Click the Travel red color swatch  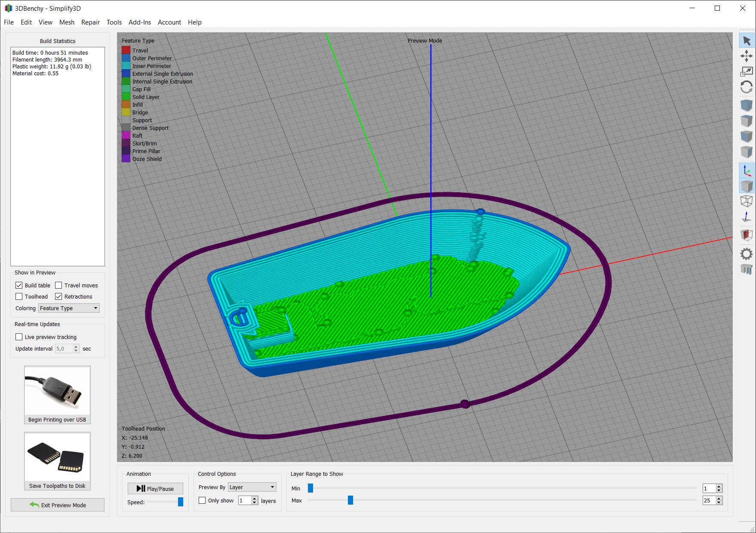point(126,50)
